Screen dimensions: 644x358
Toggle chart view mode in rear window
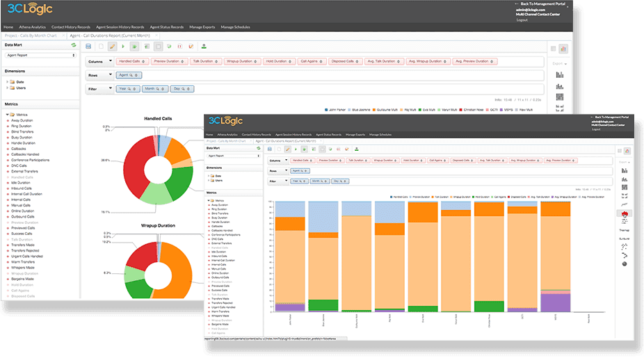563,49
